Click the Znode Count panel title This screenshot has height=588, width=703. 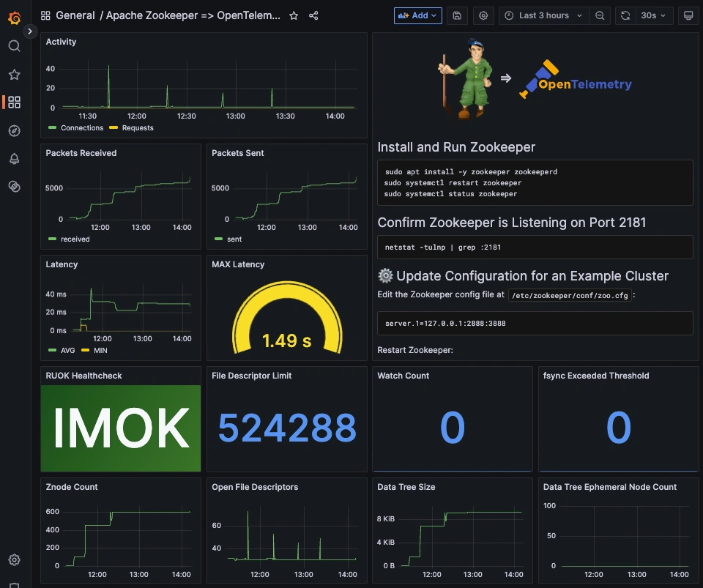point(72,487)
